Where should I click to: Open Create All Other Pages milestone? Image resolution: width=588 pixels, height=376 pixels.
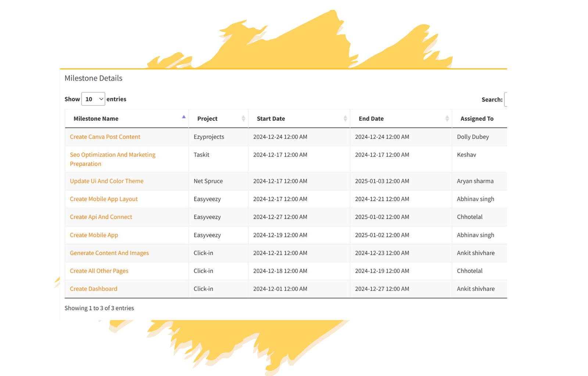tap(99, 271)
